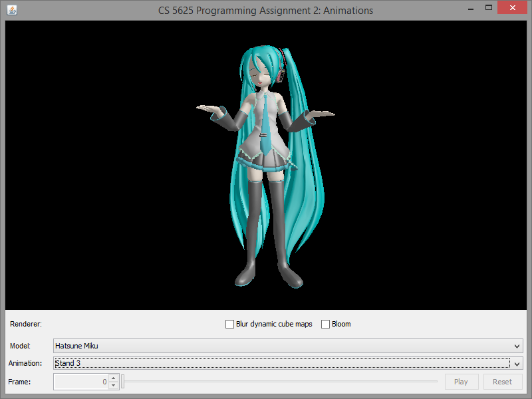
Task: Maximize the Animations window
Action: click(489, 8)
